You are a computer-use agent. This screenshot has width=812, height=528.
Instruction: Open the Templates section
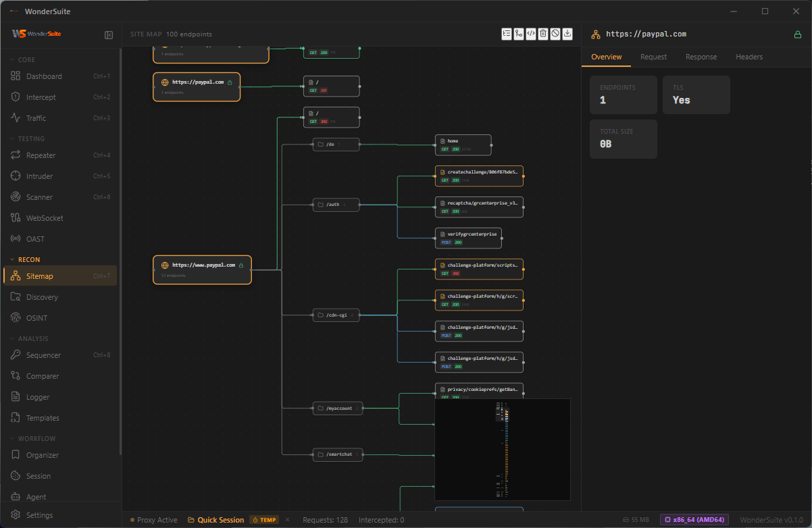click(60, 418)
